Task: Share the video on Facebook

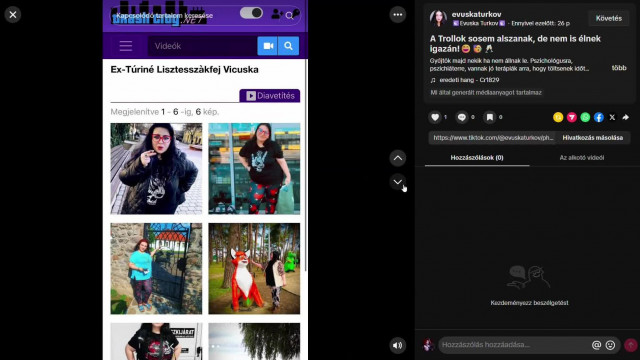Action: pos(598,117)
